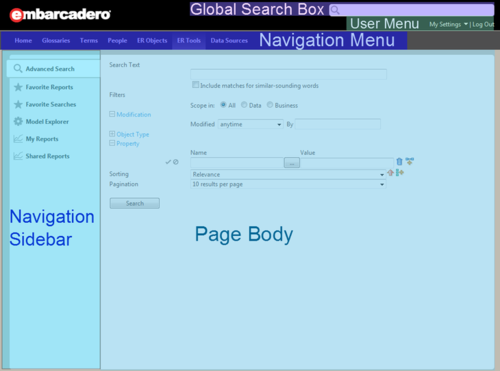
Task: Enable similar-sounding words checkbox
Action: (195, 85)
